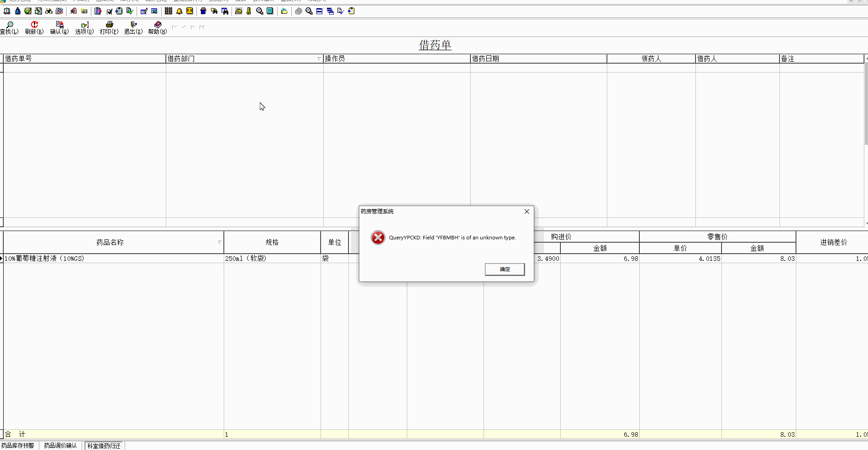Click the 借药单 form title

[435, 45]
